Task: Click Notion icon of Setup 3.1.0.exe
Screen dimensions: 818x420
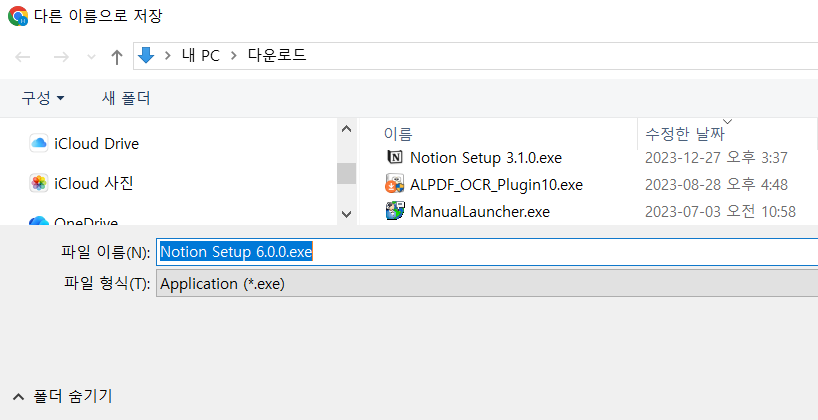Action: (395, 157)
